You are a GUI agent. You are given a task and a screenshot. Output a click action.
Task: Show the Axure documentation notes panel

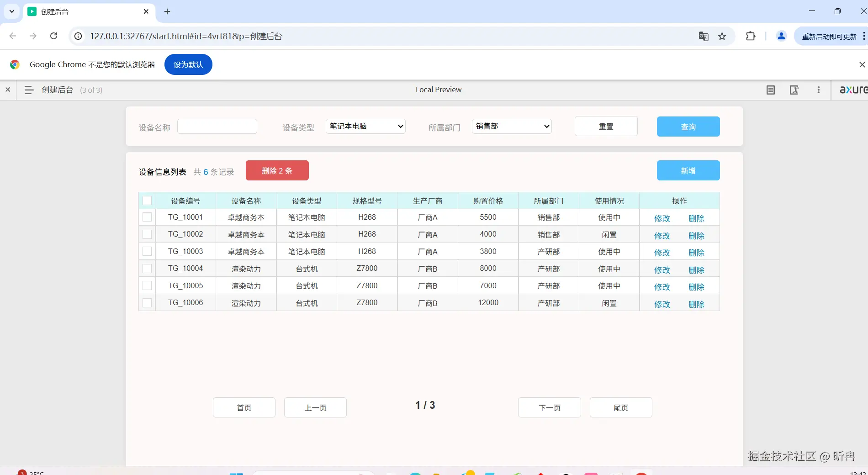(771, 90)
